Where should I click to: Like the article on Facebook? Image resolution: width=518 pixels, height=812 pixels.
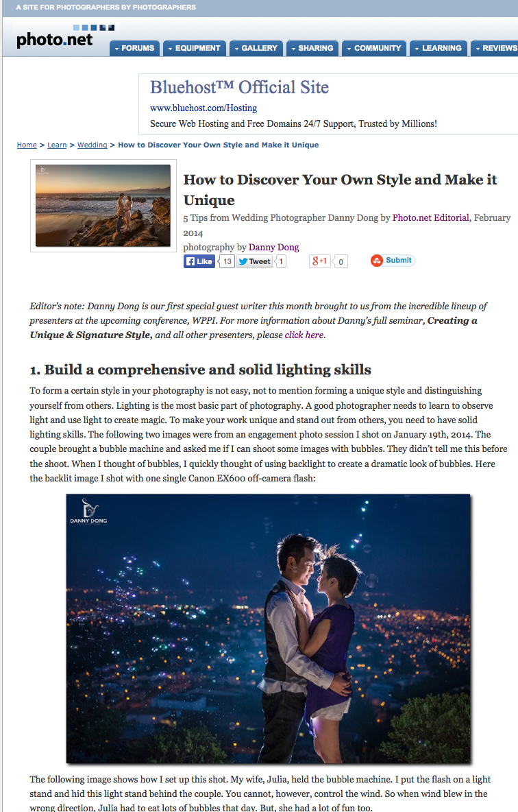(199, 261)
